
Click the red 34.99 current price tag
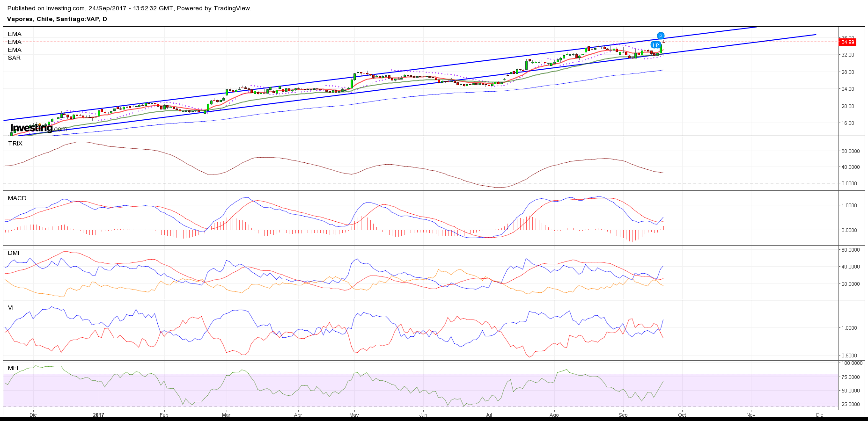tap(848, 42)
